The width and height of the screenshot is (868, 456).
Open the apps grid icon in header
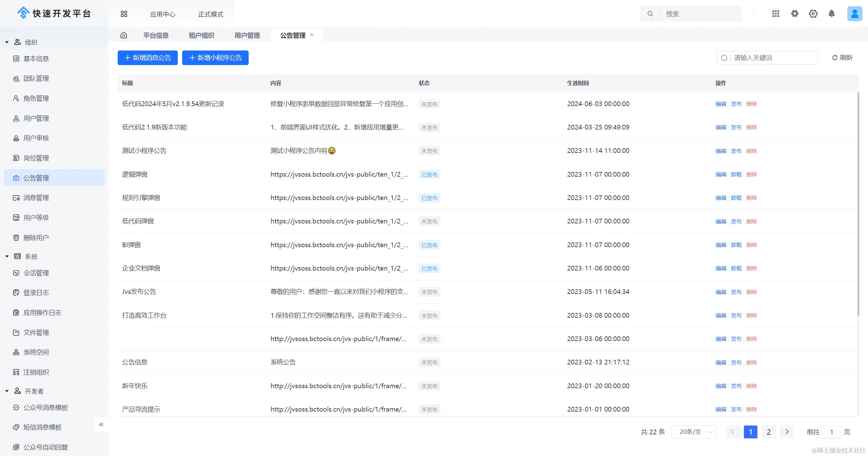pyautogui.click(x=776, y=14)
